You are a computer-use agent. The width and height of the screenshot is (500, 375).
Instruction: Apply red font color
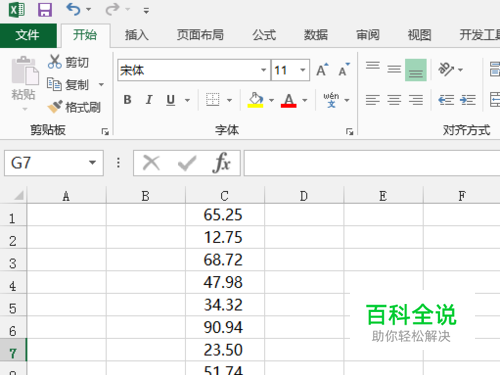pos(289,100)
